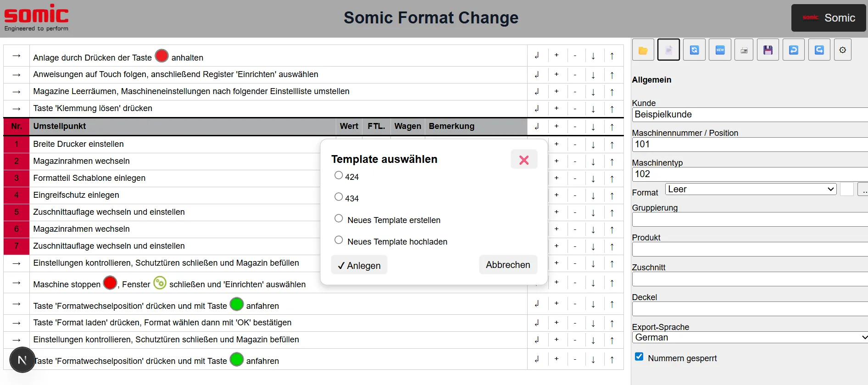This screenshot has width=868, height=385.
Task: Click the redo arrow toolbar icon
Action: pyautogui.click(x=819, y=50)
